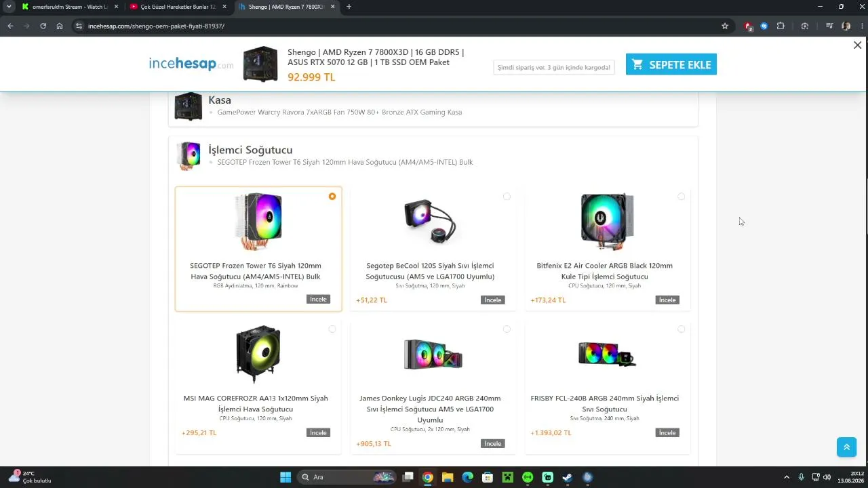The height and width of the screenshot is (488, 868).
Task: Close the Shengo incehesap tab
Action: tap(332, 7)
